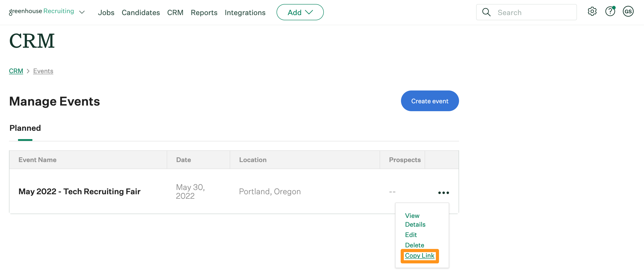
Task: Go to Candidates in top navigation
Action: (141, 13)
